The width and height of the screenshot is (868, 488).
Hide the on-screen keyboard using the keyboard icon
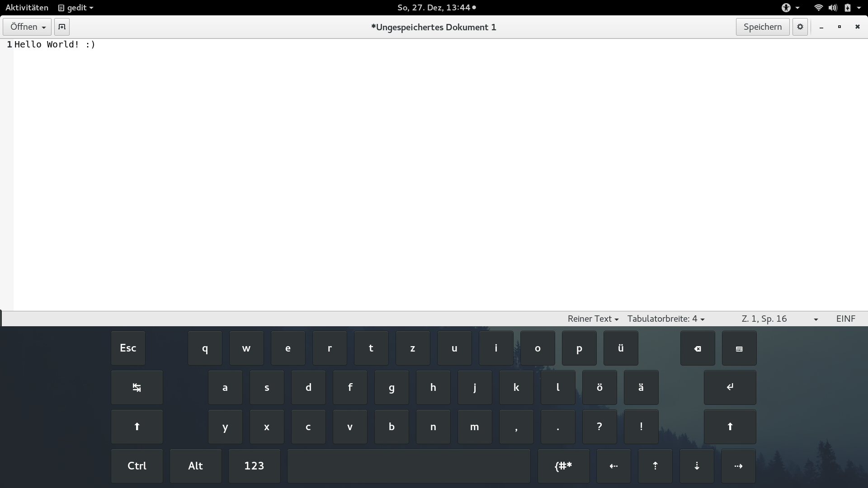tap(739, 348)
